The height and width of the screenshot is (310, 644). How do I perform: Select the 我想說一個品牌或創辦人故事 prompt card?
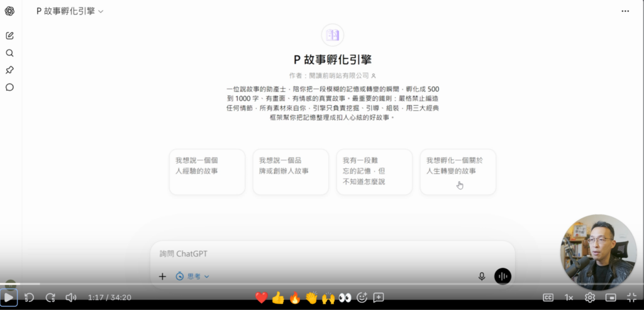tap(291, 172)
